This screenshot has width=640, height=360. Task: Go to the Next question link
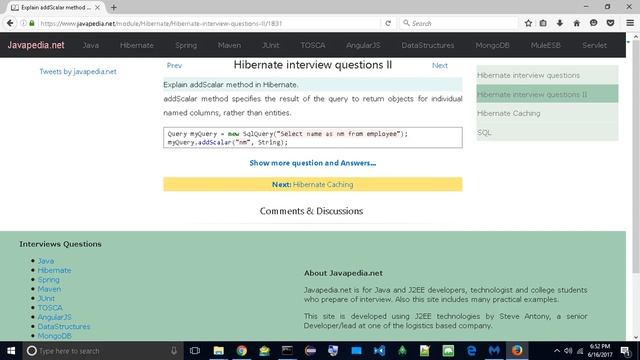point(440,65)
